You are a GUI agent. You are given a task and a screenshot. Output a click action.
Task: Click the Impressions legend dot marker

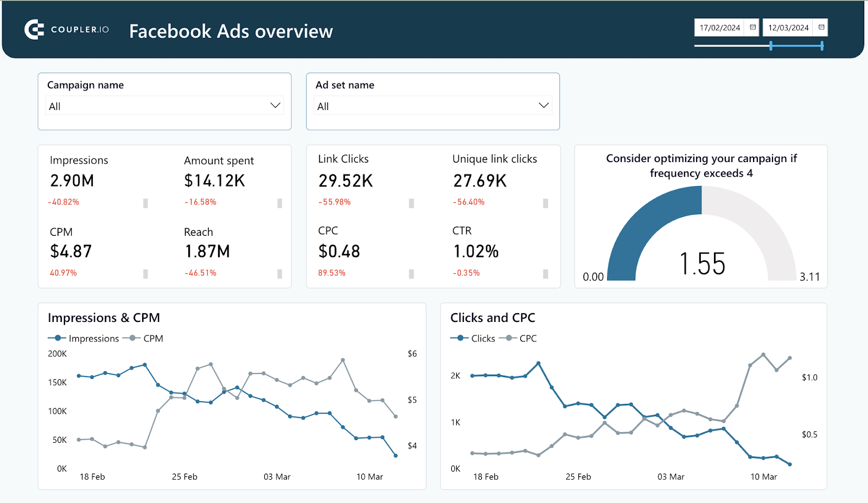[x=56, y=338]
